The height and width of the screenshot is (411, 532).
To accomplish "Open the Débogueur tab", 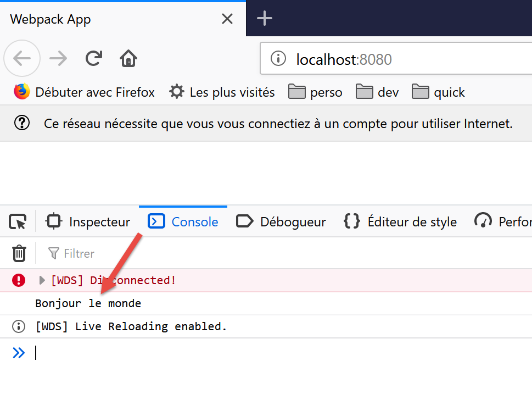I will click(x=281, y=222).
